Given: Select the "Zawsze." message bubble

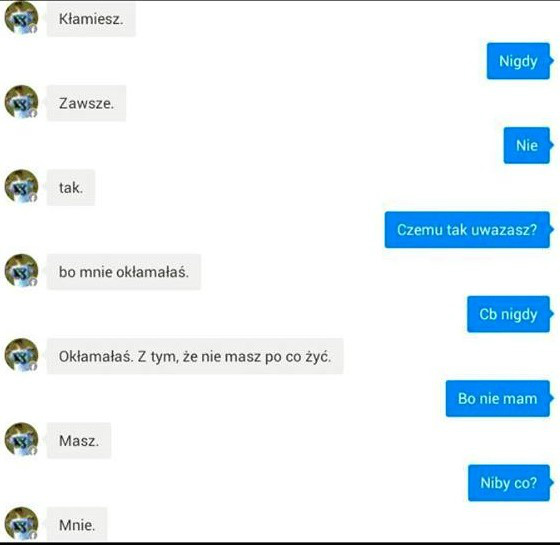Looking at the screenshot, I should (86, 103).
